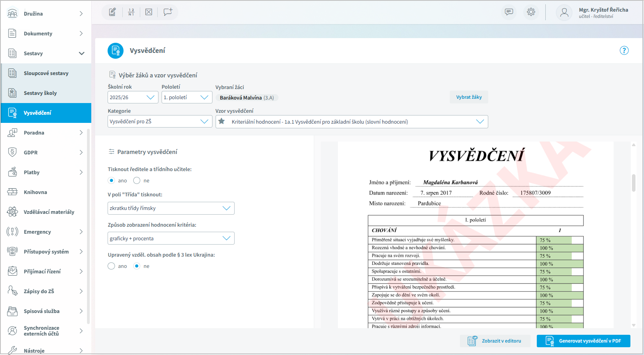This screenshot has width=644, height=355.
Task: Click the help question mark icon
Action: (x=624, y=51)
